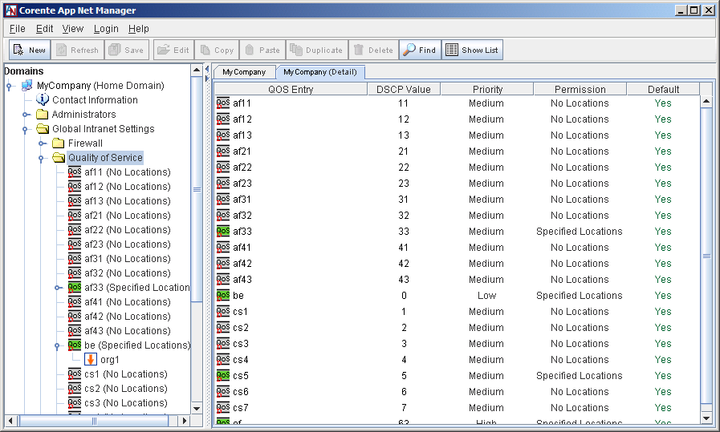Click the QoS icon of af11 in tree
Image resolution: width=720 pixels, height=432 pixels.
click(x=74, y=172)
